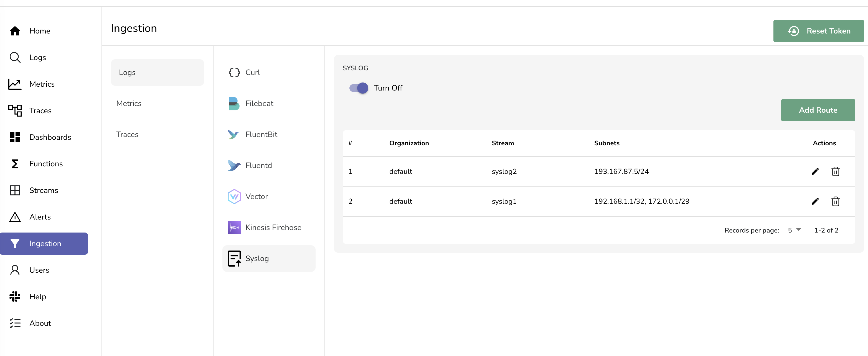Choose FluentBit from the sources list
868x356 pixels.
[261, 135]
